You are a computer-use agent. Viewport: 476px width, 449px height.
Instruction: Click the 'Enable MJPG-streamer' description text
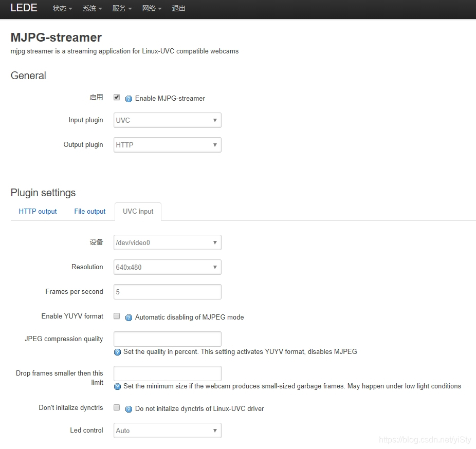coord(170,99)
